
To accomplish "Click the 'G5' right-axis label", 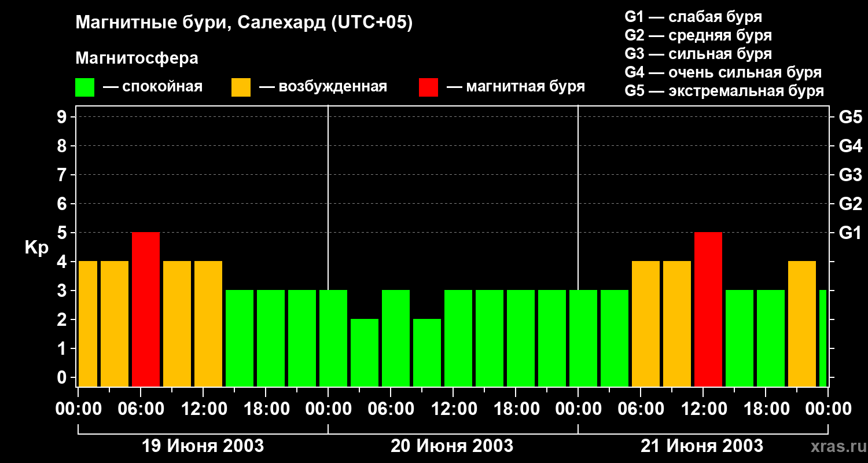I will 851,117.
